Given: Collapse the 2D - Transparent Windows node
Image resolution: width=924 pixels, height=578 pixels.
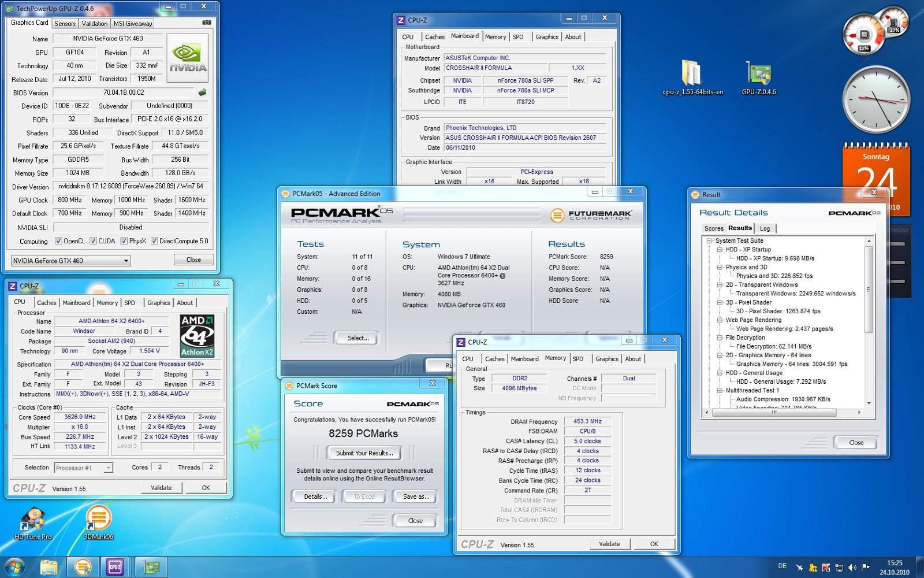Looking at the screenshot, I should coord(720,285).
